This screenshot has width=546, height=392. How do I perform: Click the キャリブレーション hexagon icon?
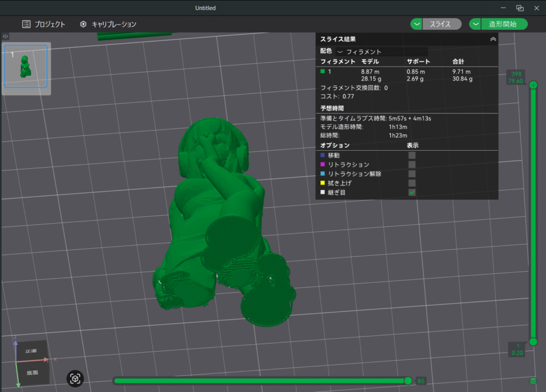(x=83, y=24)
